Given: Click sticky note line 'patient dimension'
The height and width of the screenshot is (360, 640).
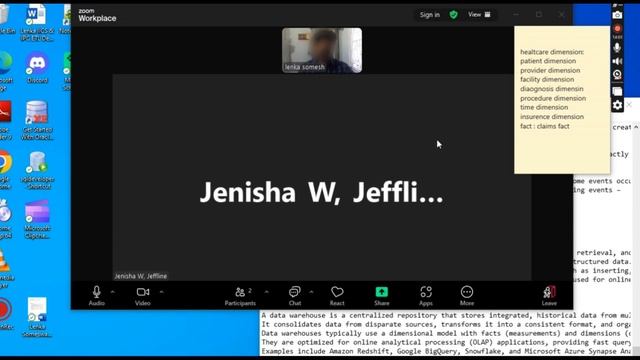Looking at the screenshot, I should pos(548,61).
